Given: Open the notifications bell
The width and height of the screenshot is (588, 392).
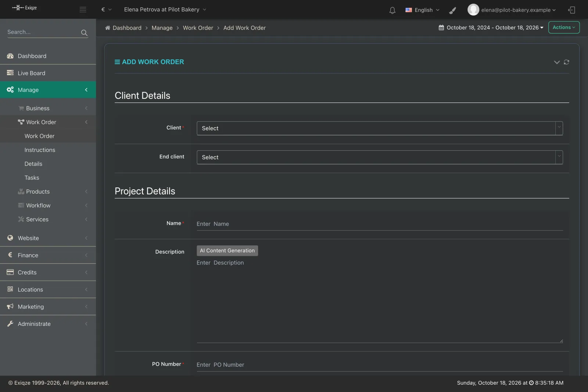Looking at the screenshot, I should coord(392,10).
